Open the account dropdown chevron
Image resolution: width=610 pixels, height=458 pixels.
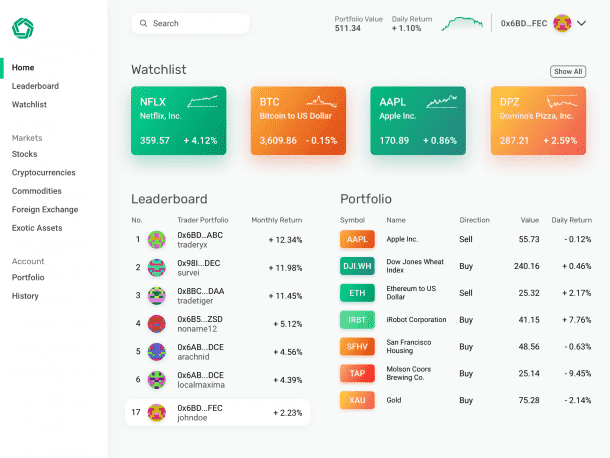[x=582, y=23]
